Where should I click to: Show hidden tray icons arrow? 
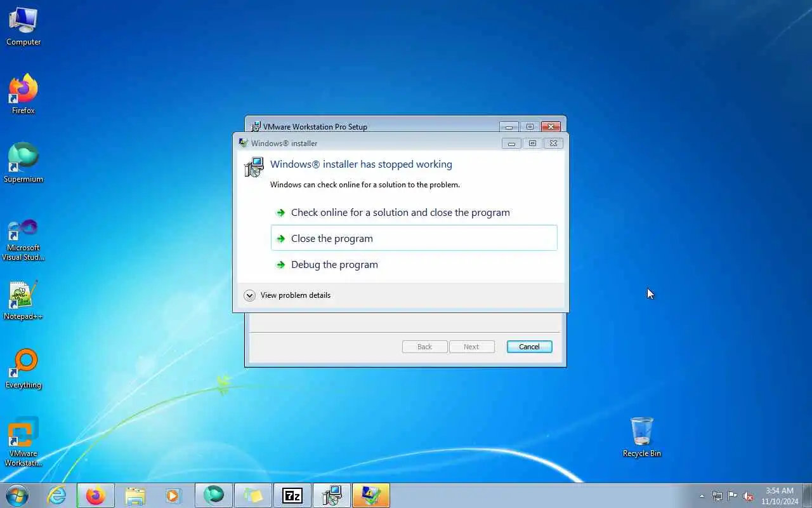(x=702, y=496)
